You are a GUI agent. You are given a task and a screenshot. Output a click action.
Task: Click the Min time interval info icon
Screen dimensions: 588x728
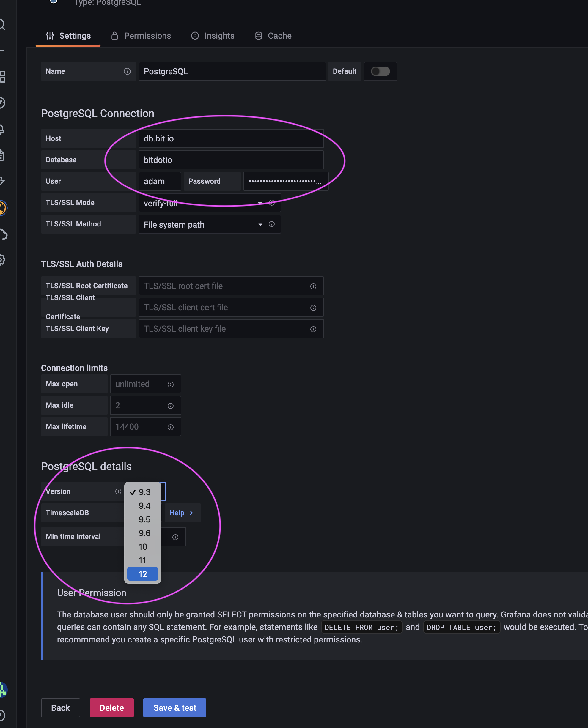[175, 537]
